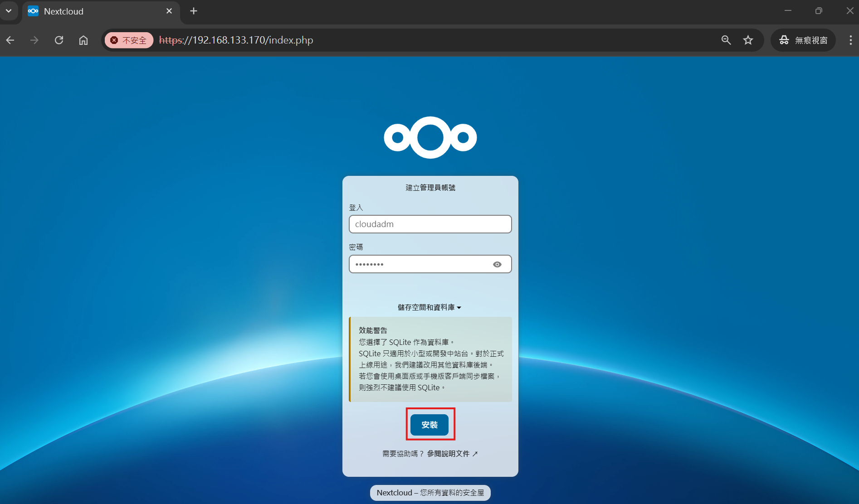Click the login field containing cloudadm
This screenshot has height=504, width=859.
click(430, 224)
